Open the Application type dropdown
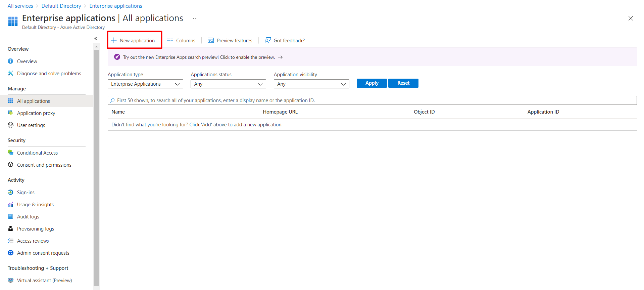This screenshot has height=290, width=644. pyautogui.click(x=145, y=84)
